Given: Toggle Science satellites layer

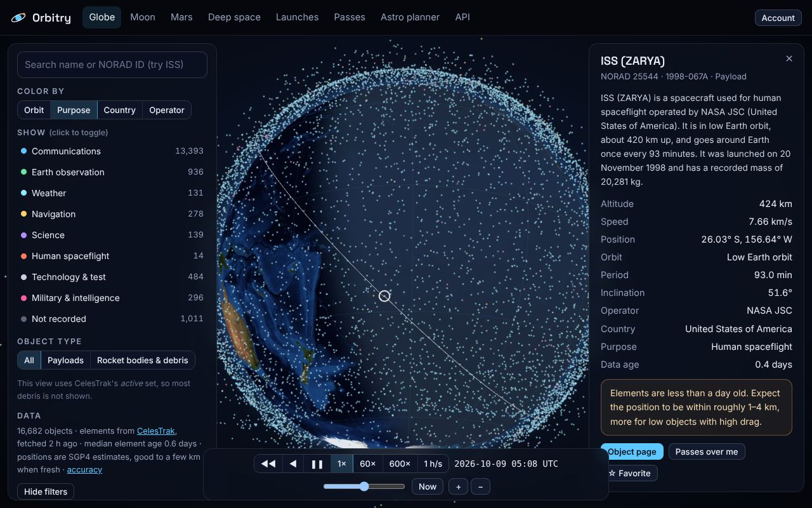Looking at the screenshot, I should [112, 235].
